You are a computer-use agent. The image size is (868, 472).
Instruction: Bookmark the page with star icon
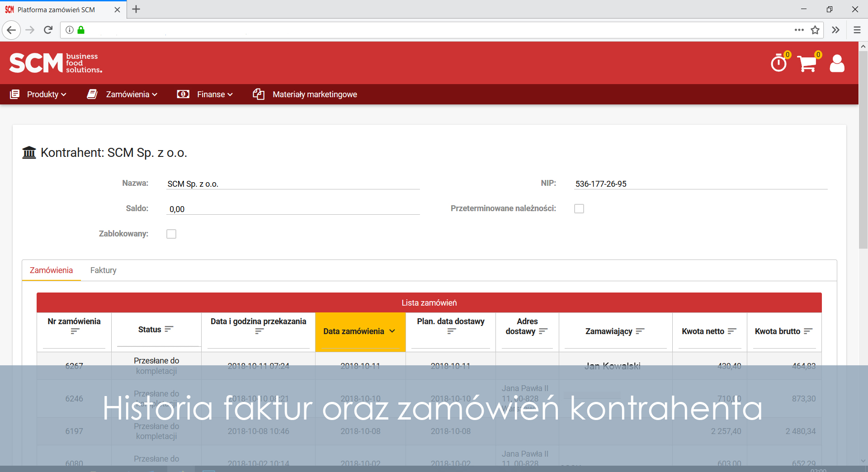(815, 30)
